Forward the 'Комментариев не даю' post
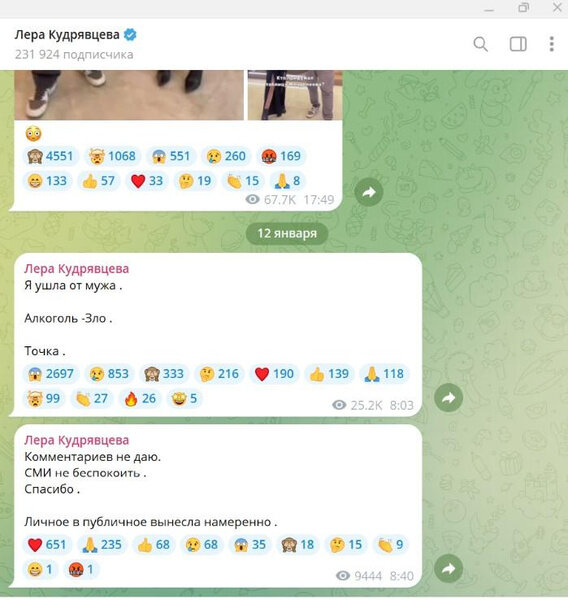Screen dimensions: 568x600 point(449,569)
